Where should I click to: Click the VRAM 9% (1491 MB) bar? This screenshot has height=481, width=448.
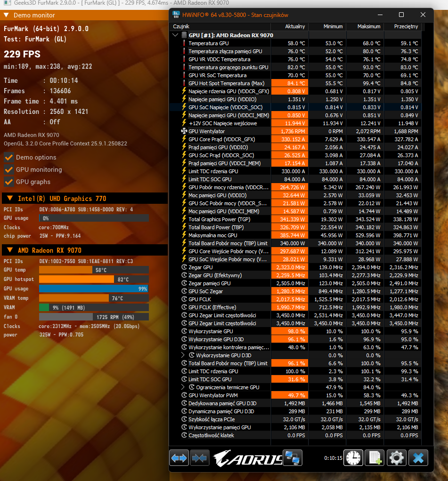click(x=94, y=307)
